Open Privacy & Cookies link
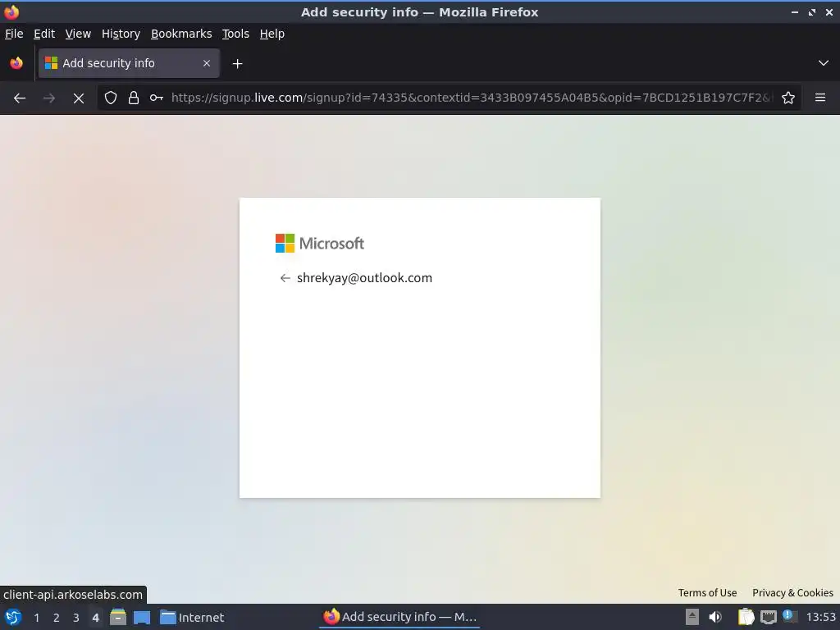 792,592
